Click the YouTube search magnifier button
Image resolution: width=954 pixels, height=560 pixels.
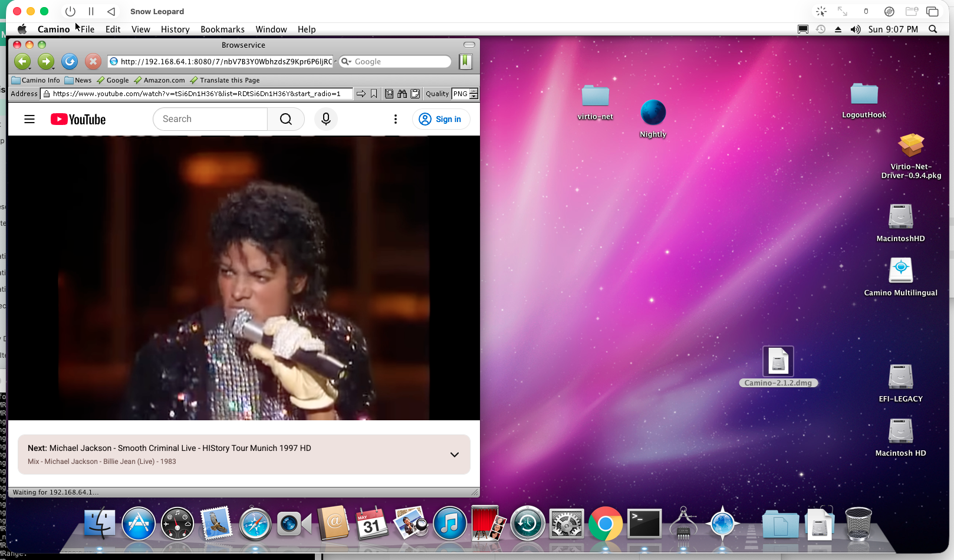[x=286, y=119]
